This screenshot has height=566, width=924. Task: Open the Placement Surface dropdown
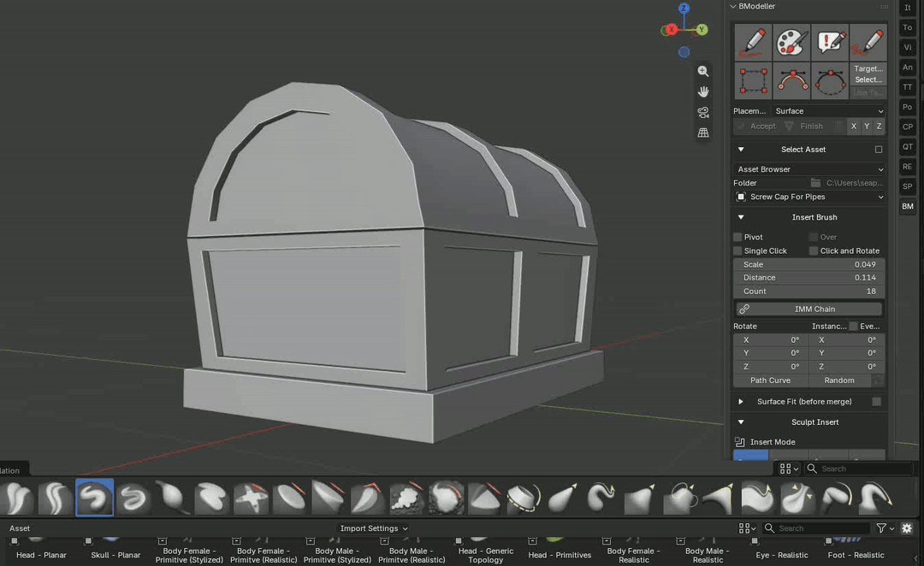tap(828, 111)
